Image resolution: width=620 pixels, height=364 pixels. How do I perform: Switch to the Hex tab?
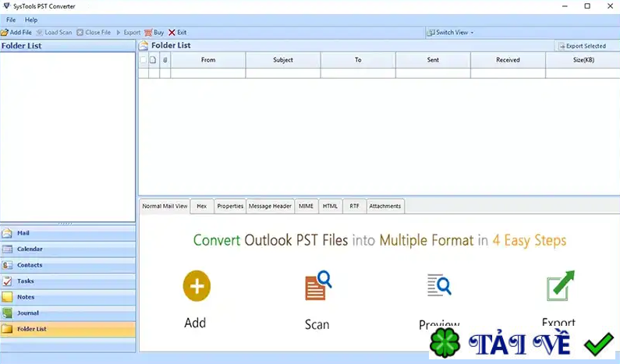coord(202,207)
